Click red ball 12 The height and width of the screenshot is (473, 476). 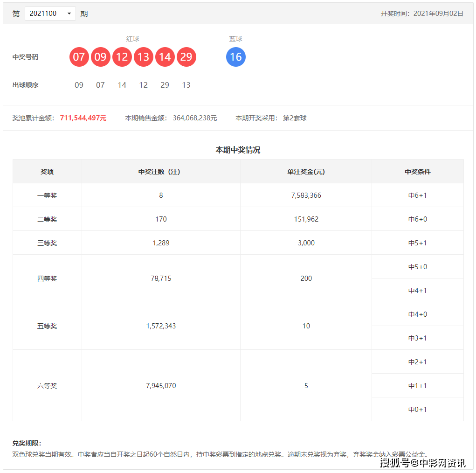[x=122, y=57]
